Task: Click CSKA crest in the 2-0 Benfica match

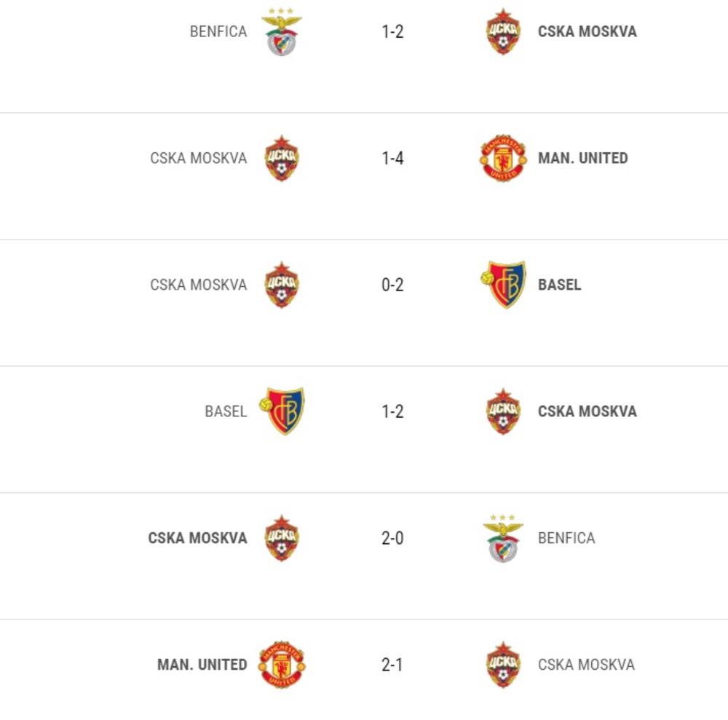Action: click(x=282, y=538)
